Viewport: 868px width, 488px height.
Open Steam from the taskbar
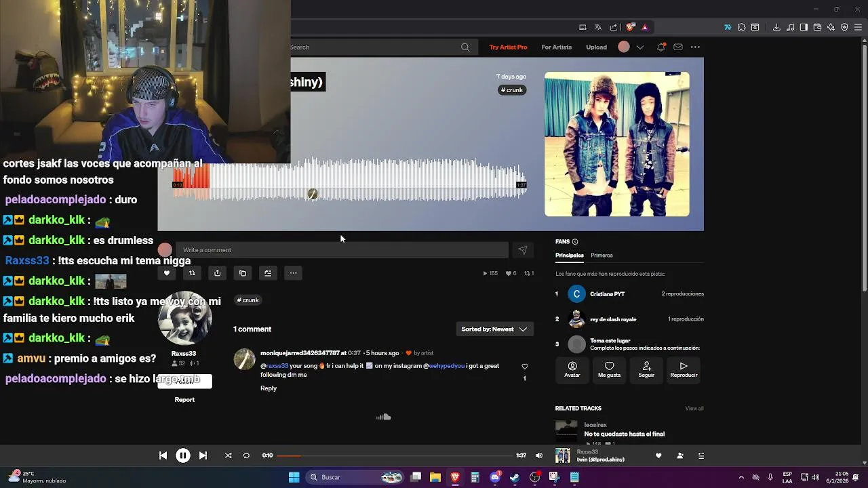tap(515, 477)
